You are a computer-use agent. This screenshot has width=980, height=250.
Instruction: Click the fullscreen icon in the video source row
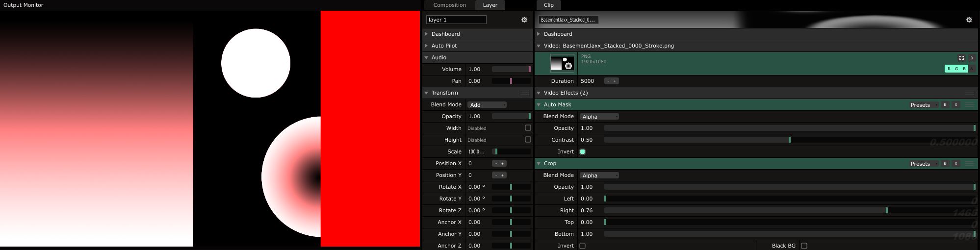click(961, 58)
